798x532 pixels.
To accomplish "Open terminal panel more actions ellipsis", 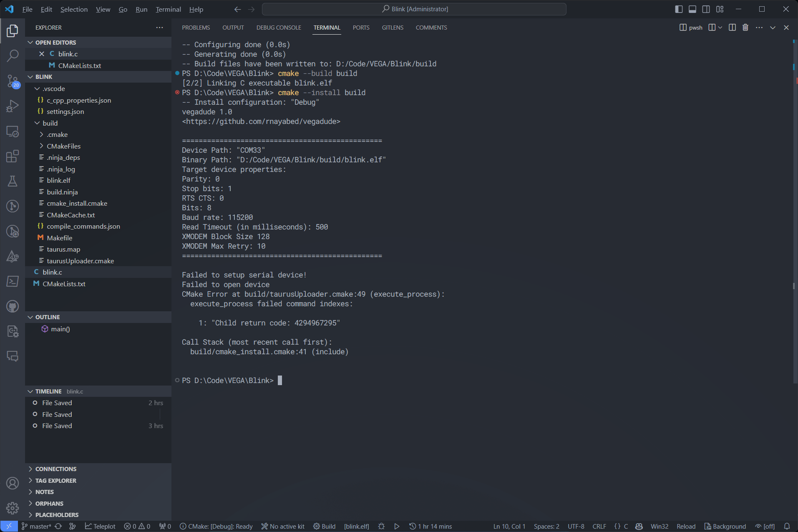I will [759, 28].
